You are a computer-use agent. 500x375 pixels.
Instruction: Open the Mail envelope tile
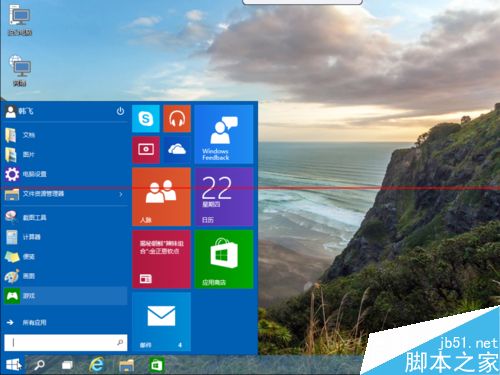pyautogui.click(x=161, y=322)
